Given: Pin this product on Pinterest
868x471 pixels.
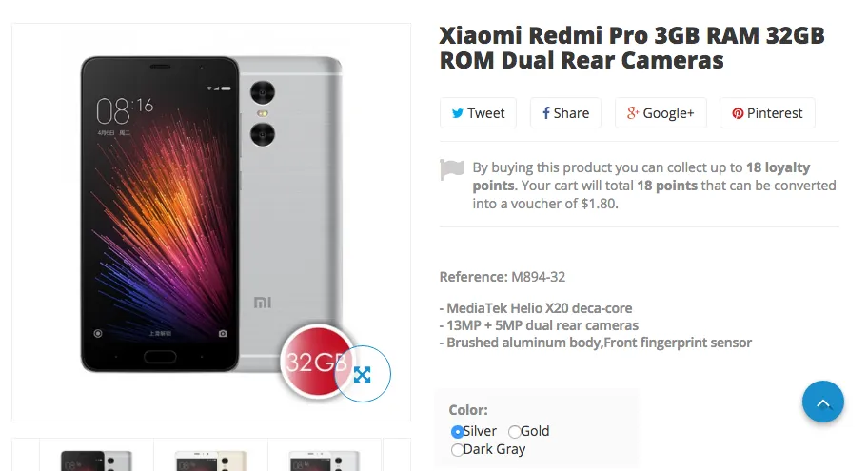Looking at the screenshot, I should [766, 113].
